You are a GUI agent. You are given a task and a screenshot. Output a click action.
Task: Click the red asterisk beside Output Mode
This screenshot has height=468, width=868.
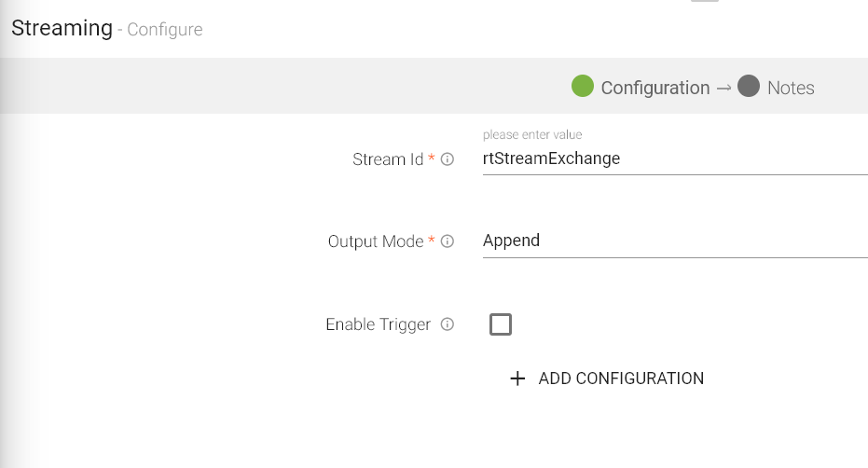coord(432,241)
